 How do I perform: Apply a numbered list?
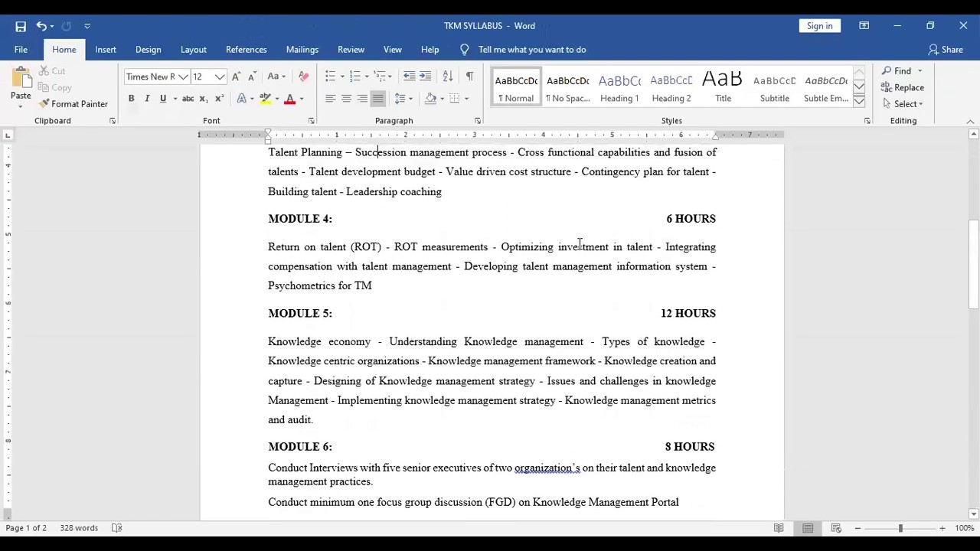click(x=354, y=77)
